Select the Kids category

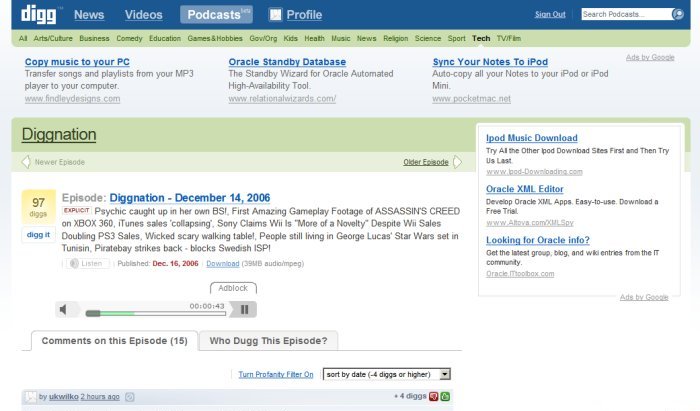[290, 38]
